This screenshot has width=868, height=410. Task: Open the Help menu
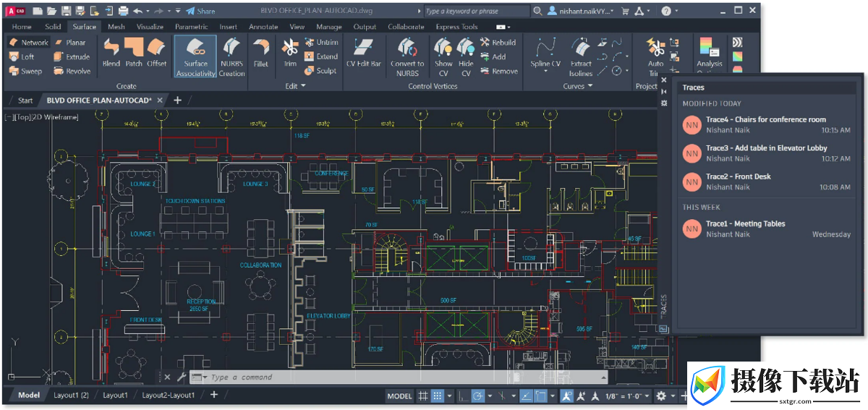tap(666, 11)
